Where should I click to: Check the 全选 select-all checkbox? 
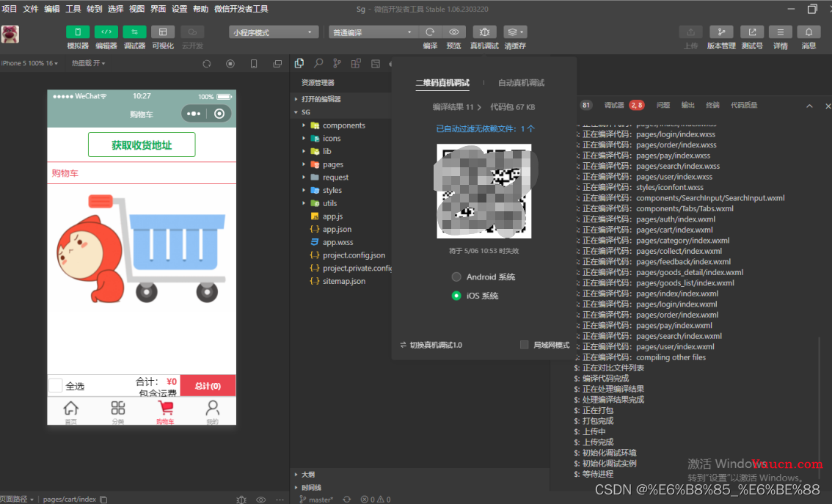(x=55, y=386)
